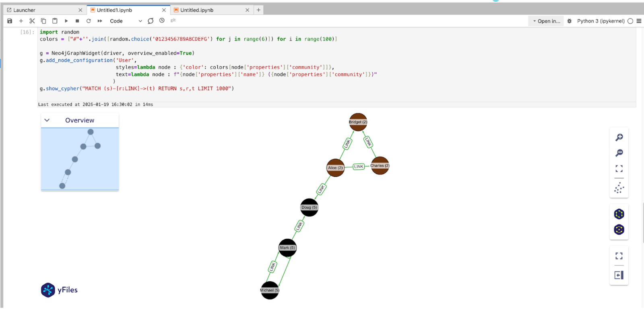Fit graph content to view
Screen dimensions: 644x320
coord(619,169)
